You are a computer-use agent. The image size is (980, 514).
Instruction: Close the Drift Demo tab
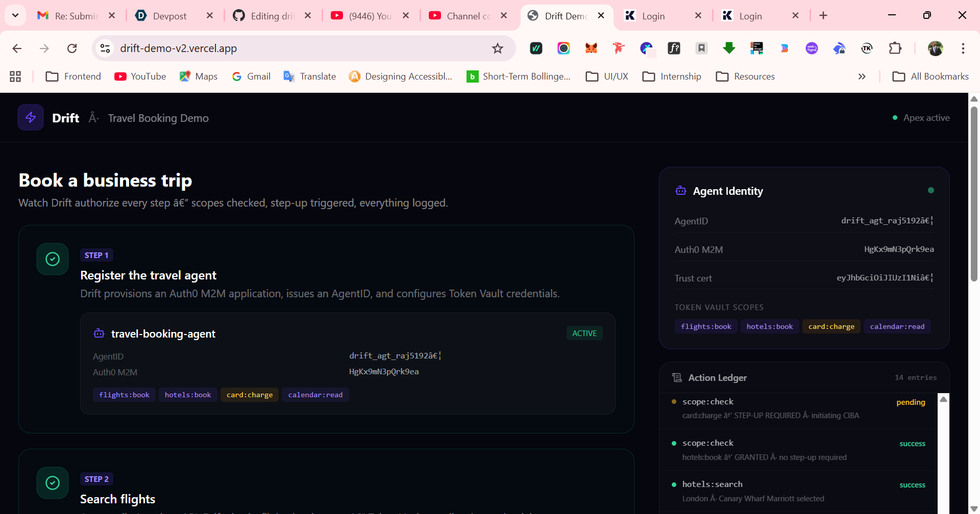601,16
